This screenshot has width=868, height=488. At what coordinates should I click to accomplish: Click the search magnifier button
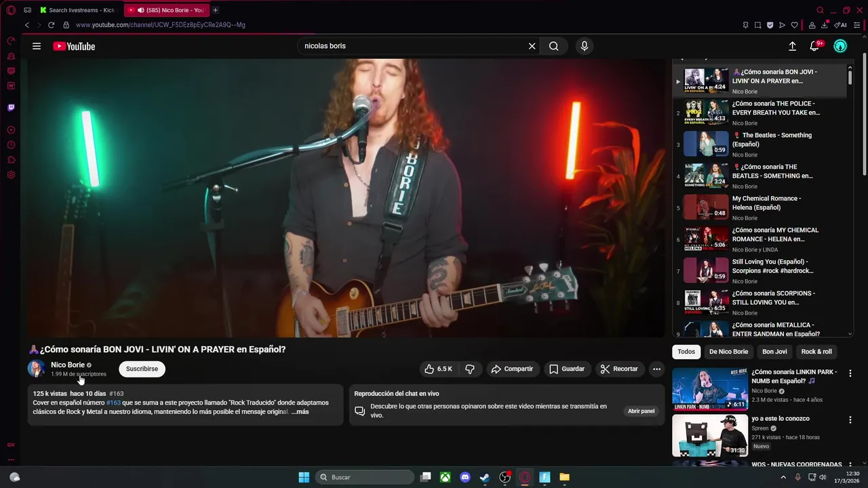[x=554, y=46]
